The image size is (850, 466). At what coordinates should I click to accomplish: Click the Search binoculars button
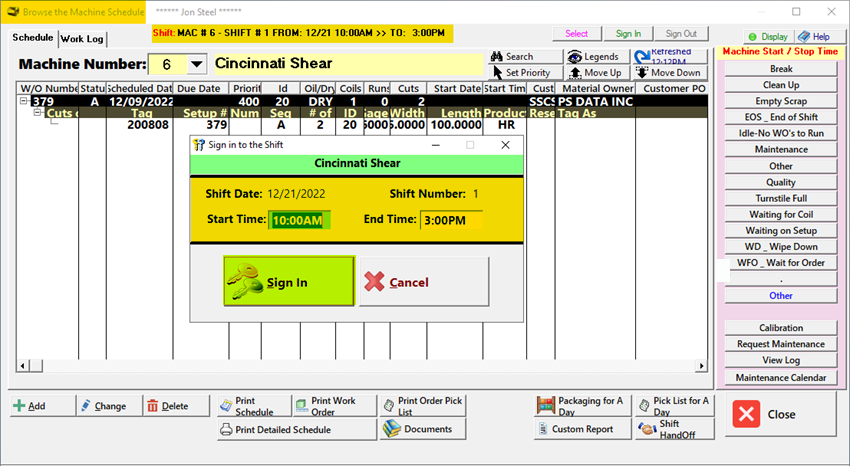click(x=525, y=56)
